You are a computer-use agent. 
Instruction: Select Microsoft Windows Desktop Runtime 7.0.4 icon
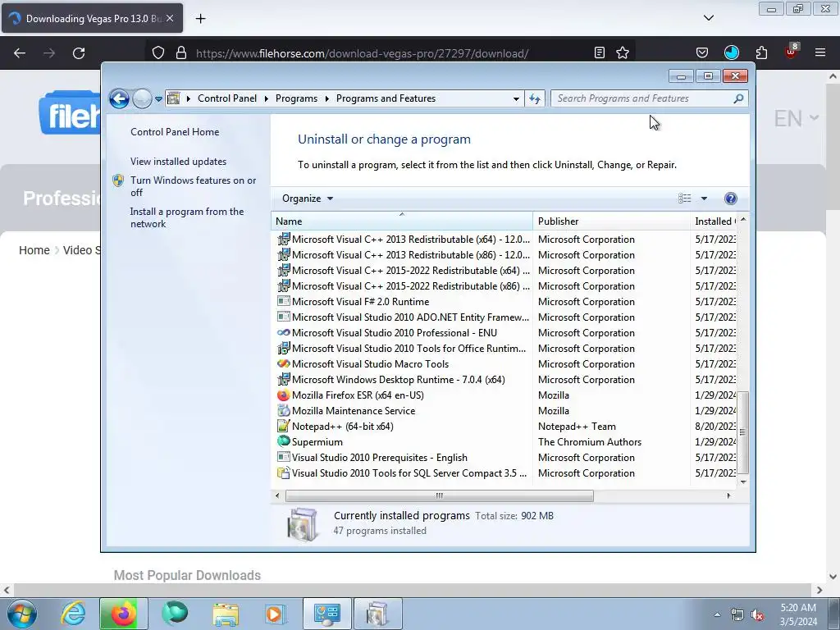pos(283,379)
